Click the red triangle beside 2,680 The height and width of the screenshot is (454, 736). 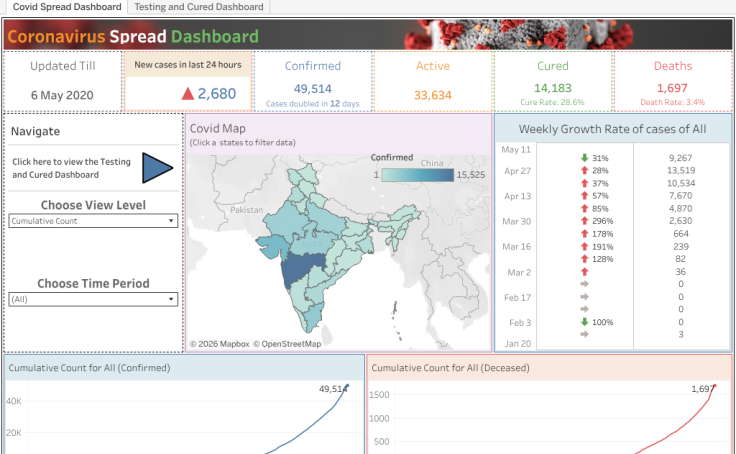click(187, 94)
